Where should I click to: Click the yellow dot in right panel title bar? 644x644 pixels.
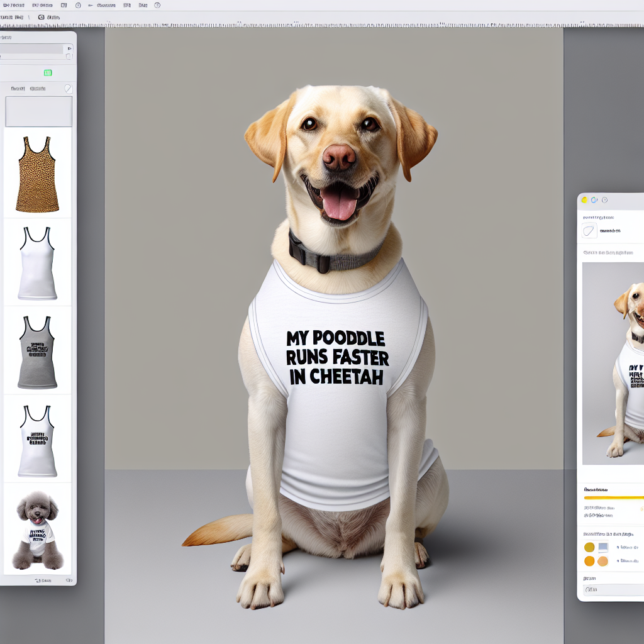click(x=584, y=200)
